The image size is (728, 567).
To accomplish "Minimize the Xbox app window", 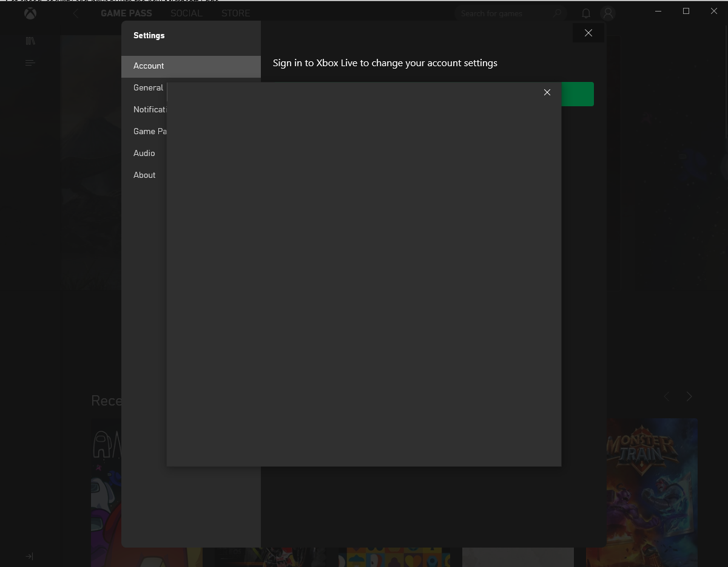I will pos(658,11).
